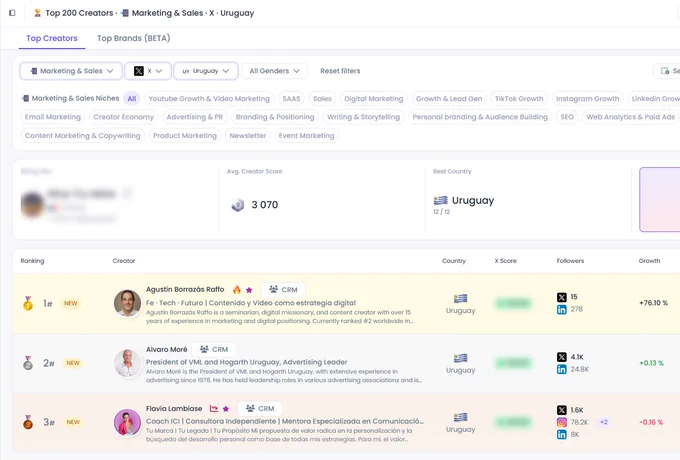The image size is (680, 460).
Task: Click Instagram icon showing 78.2K followers
Action: point(562,422)
